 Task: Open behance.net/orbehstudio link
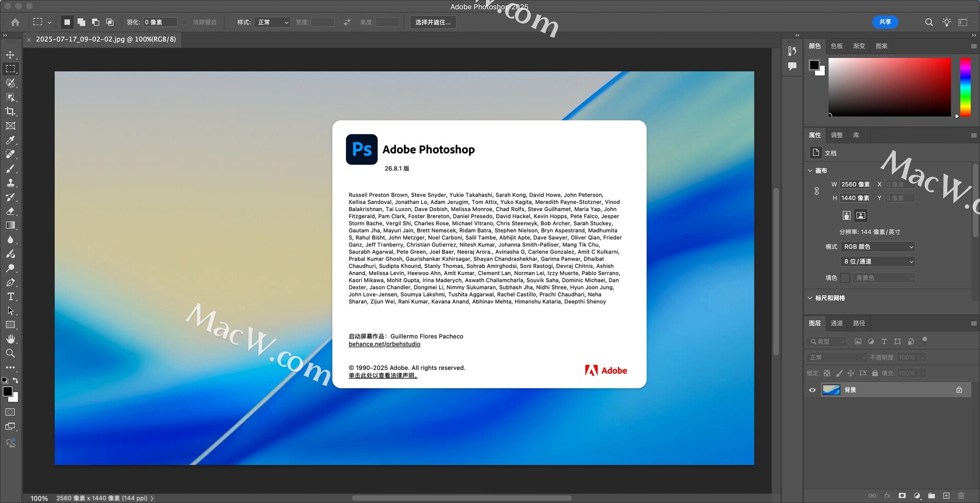pyautogui.click(x=384, y=344)
